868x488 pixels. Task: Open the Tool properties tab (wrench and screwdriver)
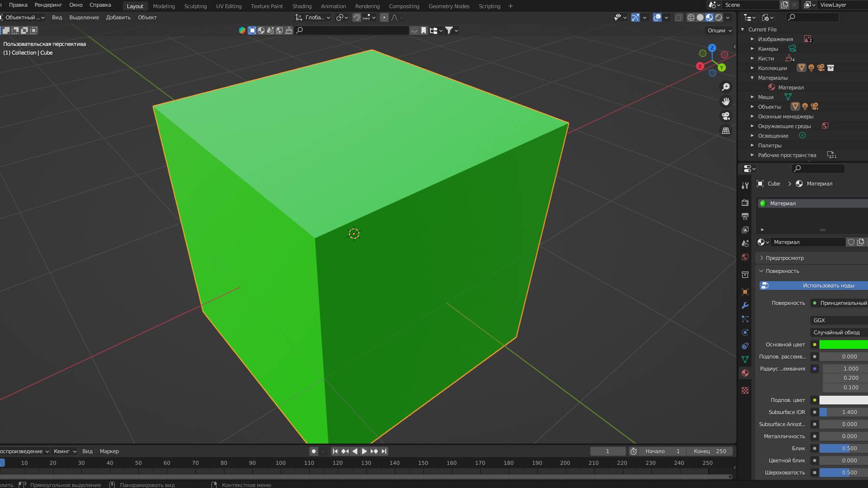tap(745, 186)
